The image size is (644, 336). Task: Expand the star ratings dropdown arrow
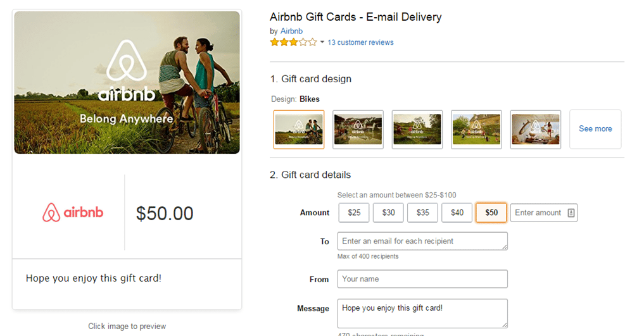pos(322,42)
